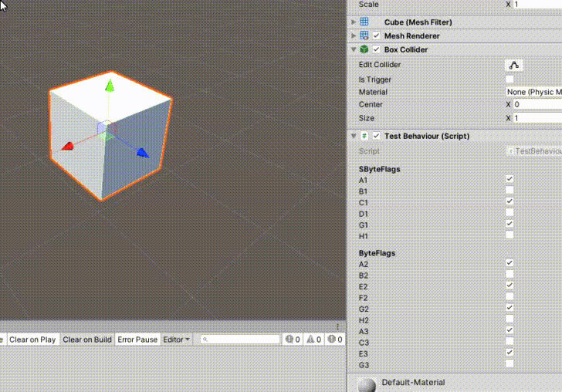This screenshot has height=392, width=562.
Task: Toggle Clear on Play console option
Action: point(32,339)
